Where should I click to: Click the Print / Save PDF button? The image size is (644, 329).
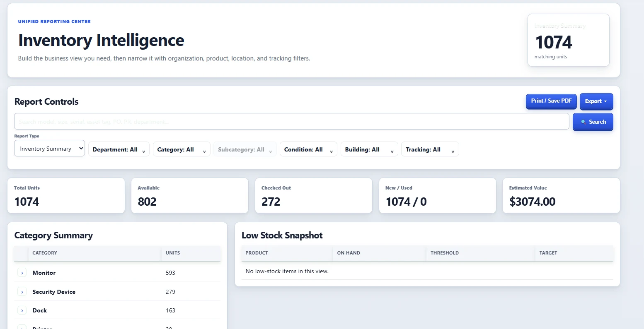pyautogui.click(x=551, y=101)
